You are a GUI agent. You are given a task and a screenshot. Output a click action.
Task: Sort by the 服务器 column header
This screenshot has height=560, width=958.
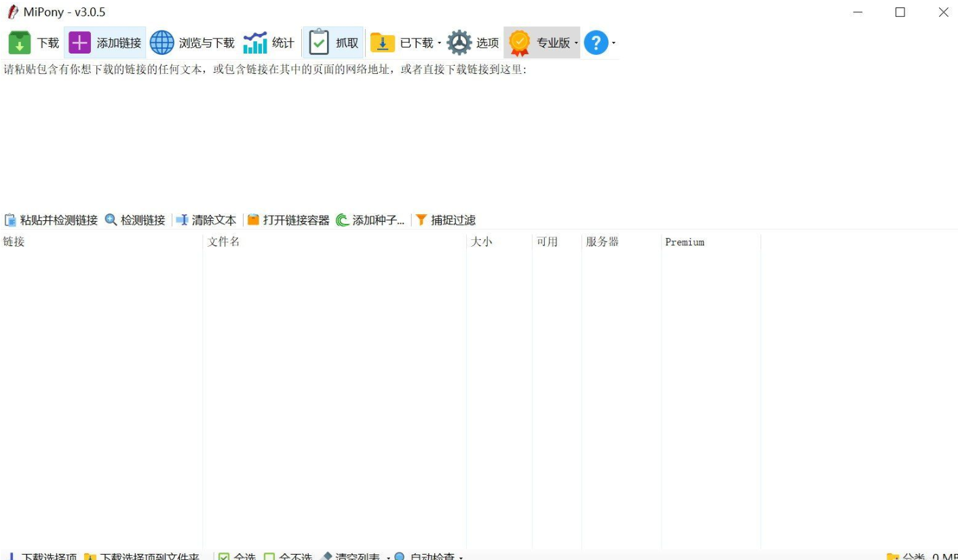[x=621, y=242]
